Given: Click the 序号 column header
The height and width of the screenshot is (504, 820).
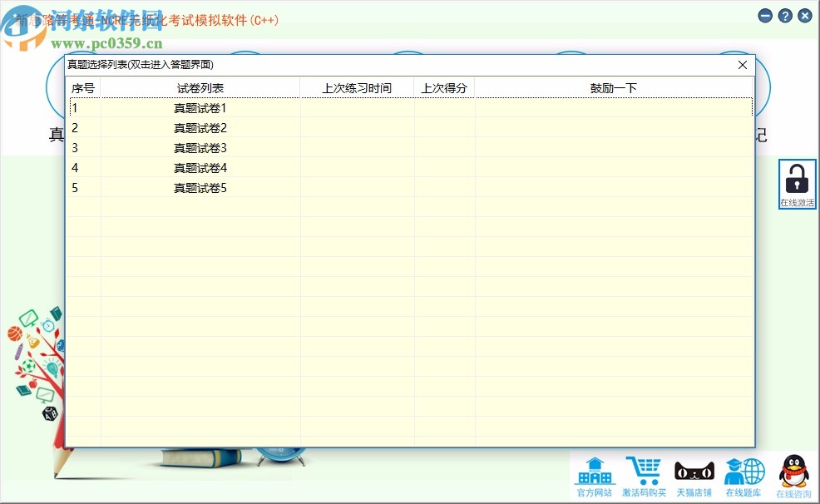Looking at the screenshot, I should (x=83, y=87).
